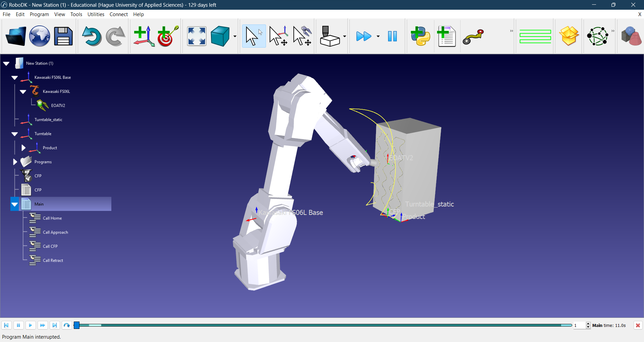Image resolution: width=644 pixels, height=342 pixels.
Task: Close simulation timeline red X
Action: [638, 325]
